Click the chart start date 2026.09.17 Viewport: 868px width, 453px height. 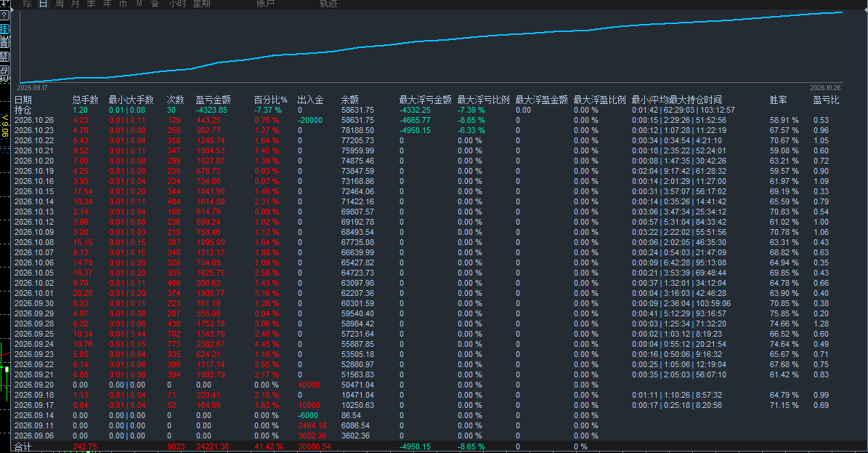click(x=32, y=87)
